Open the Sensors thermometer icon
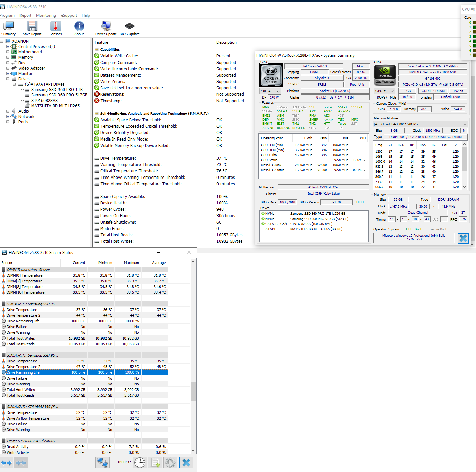 (x=55, y=26)
